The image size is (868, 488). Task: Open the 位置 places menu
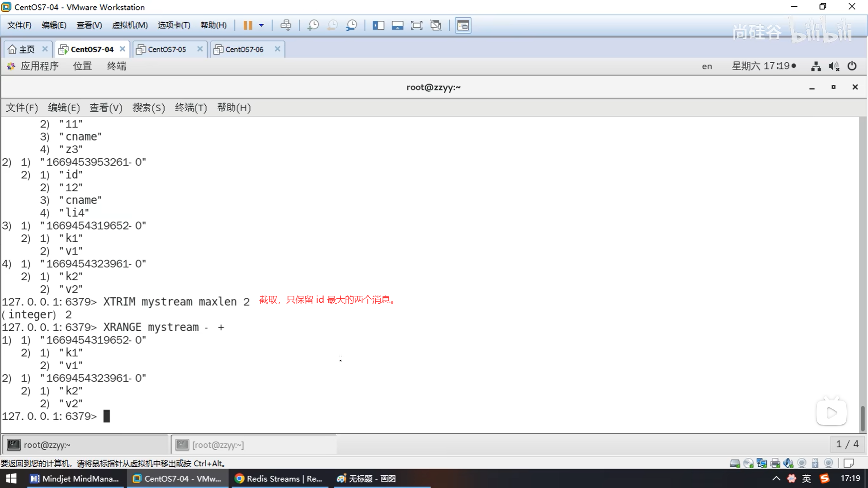coord(82,66)
